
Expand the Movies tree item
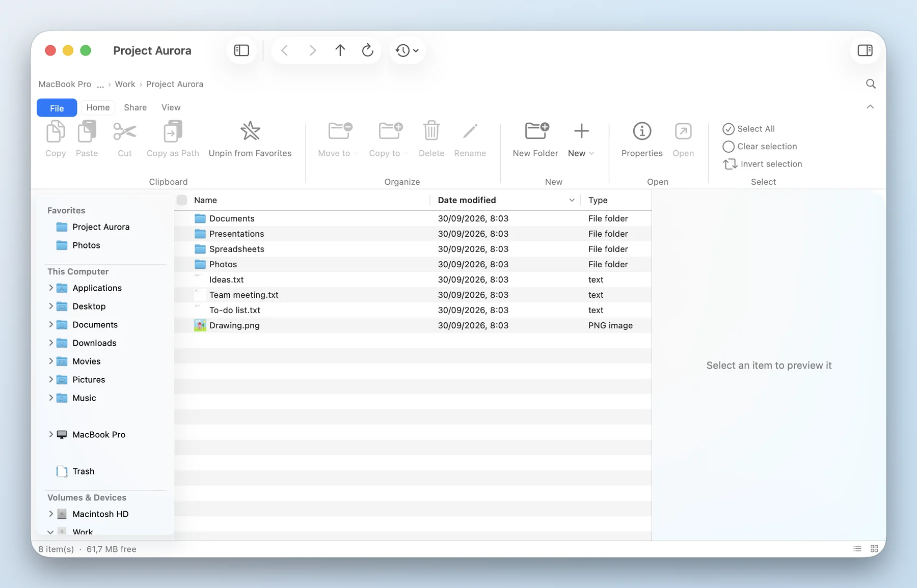tap(51, 361)
